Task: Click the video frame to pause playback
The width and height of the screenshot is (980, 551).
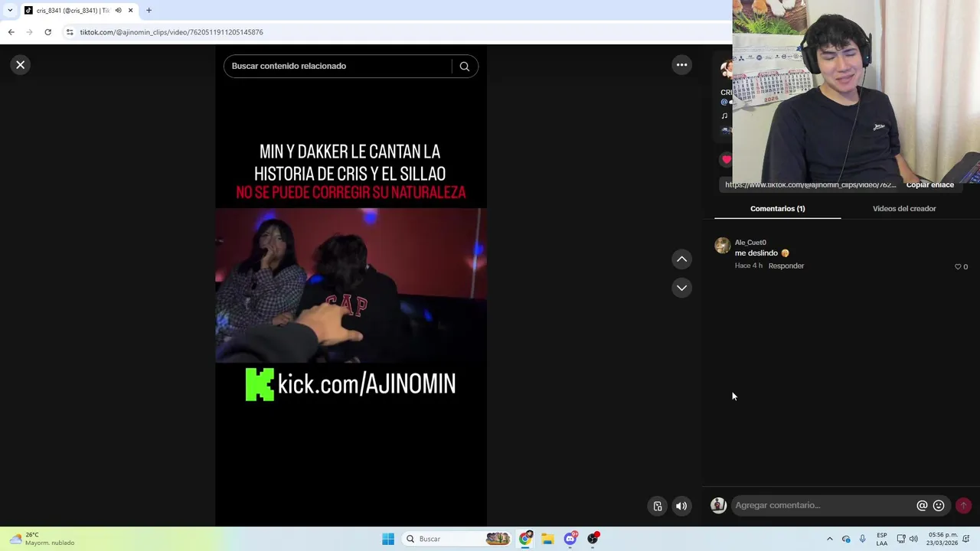Action: [x=351, y=285]
